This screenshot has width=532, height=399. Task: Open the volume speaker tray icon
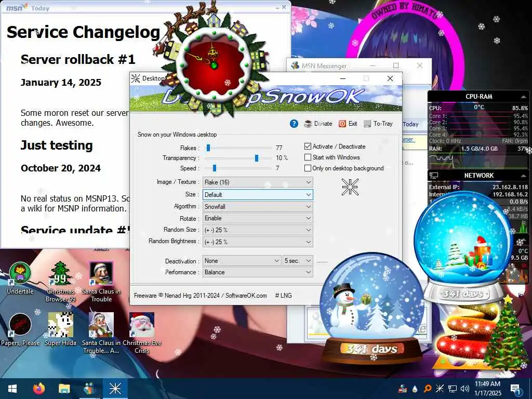(x=465, y=389)
